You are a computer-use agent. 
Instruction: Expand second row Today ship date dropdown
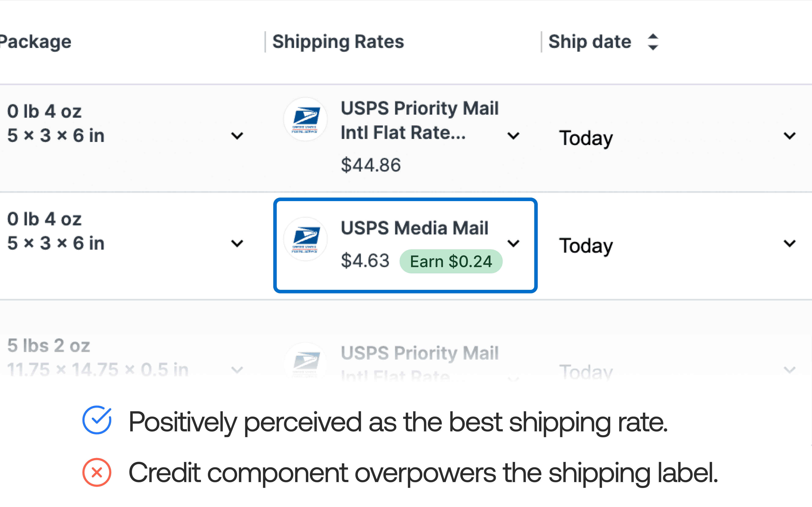pyautogui.click(x=790, y=243)
